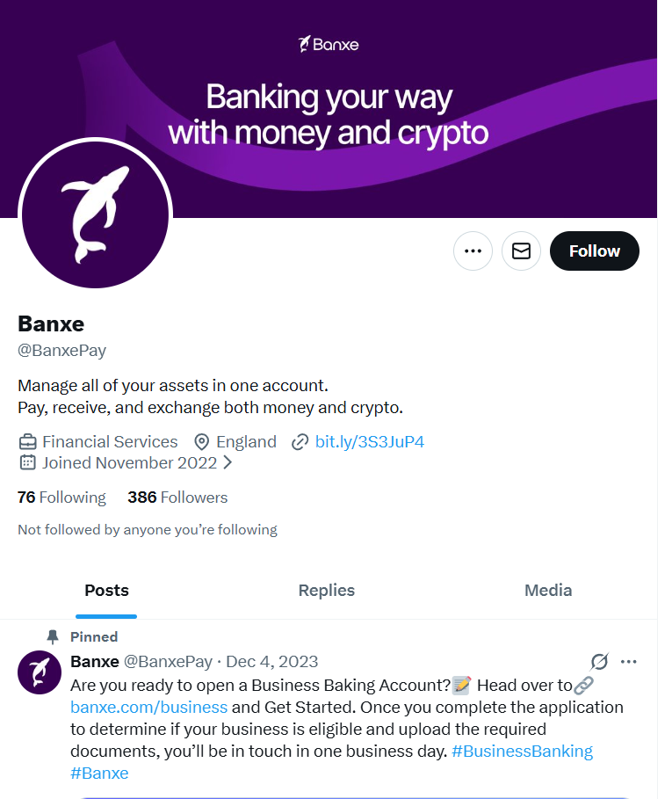Open the banxe.com/business link
This screenshot has width=672, height=799.
(148, 708)
